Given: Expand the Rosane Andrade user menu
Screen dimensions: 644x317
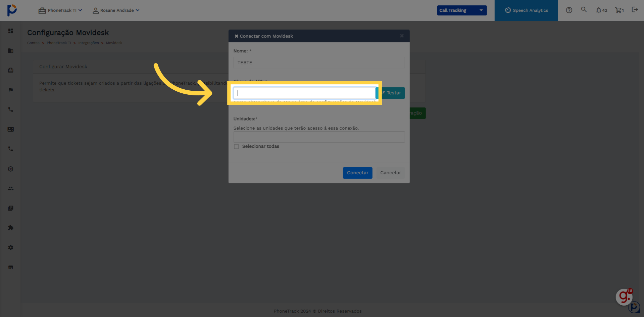Looking at the screenshot, I should 116,10.
